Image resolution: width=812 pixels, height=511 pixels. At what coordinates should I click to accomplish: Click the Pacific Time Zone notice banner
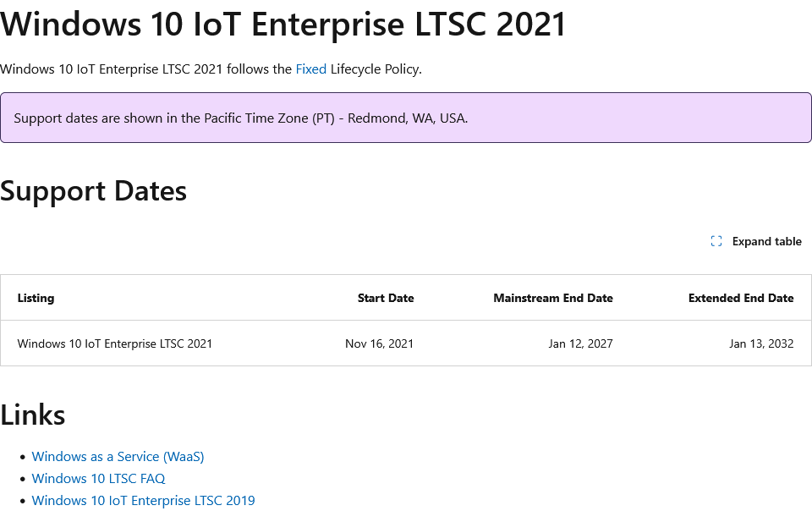pos(406,118)
